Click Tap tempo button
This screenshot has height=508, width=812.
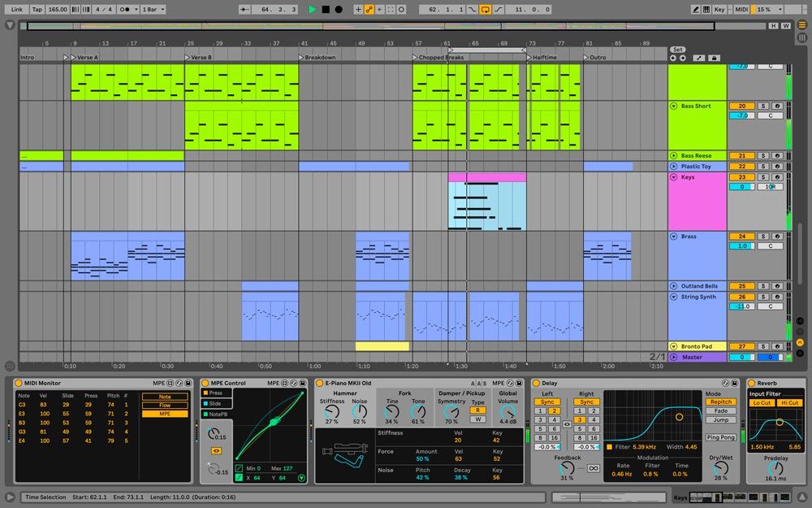(x=37, y=9)
